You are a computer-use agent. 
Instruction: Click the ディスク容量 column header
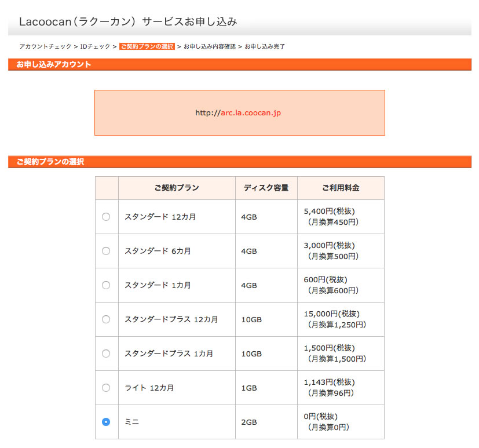[266, 188]
